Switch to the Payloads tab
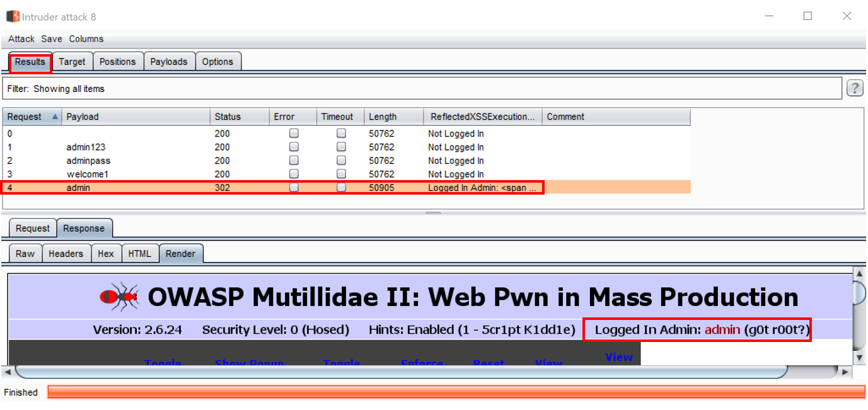 pos(169,62)
